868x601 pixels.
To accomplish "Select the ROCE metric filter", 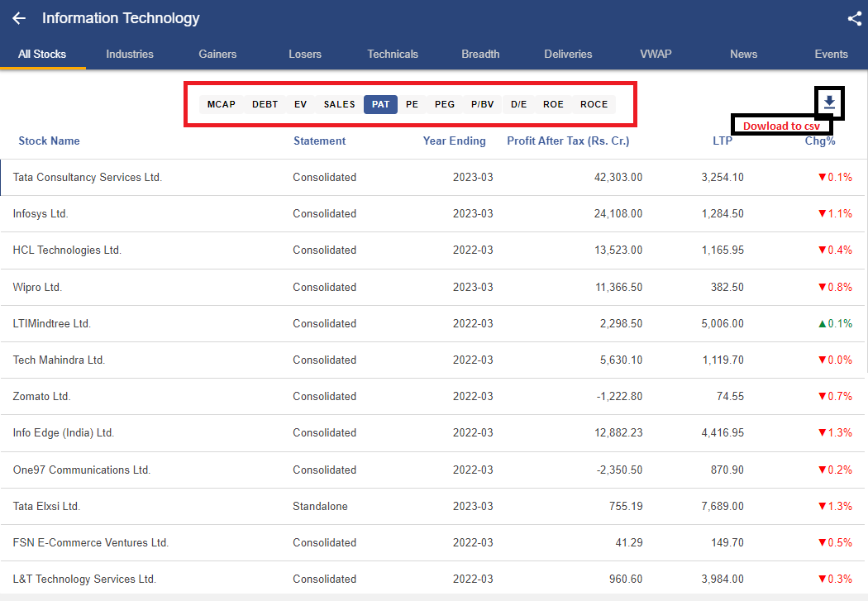I will tap(594, 104).
